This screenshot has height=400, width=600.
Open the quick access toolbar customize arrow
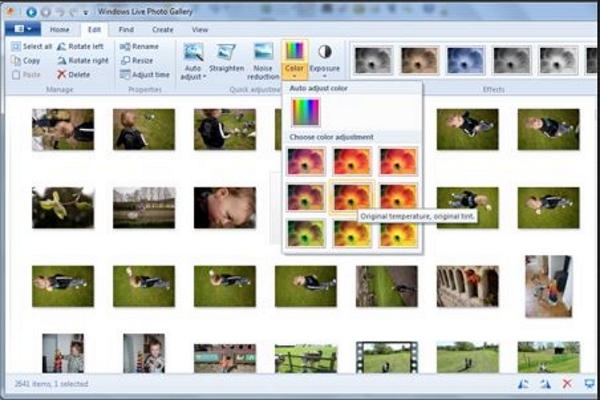coord(86,13)
